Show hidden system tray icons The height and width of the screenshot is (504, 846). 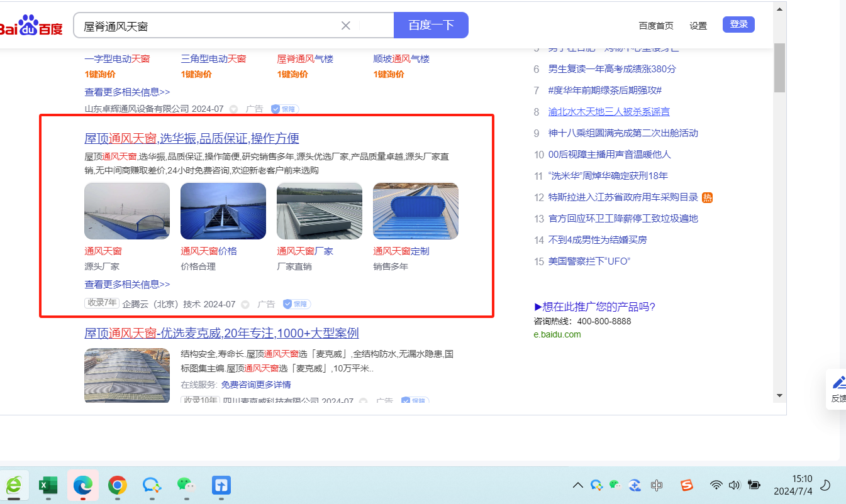pyautogui.click(x=577, y=485)
